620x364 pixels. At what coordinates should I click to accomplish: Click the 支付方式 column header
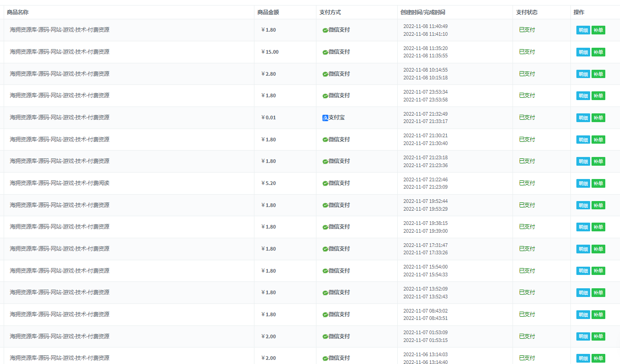coord(330,12)
